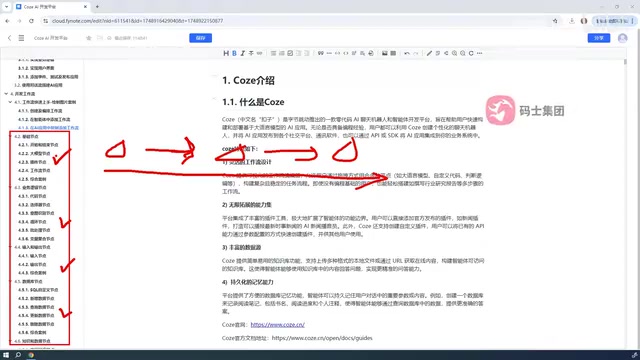Insert an image into the document
The width and height of the screenshot is (640, 360).
tap(384, 53)
